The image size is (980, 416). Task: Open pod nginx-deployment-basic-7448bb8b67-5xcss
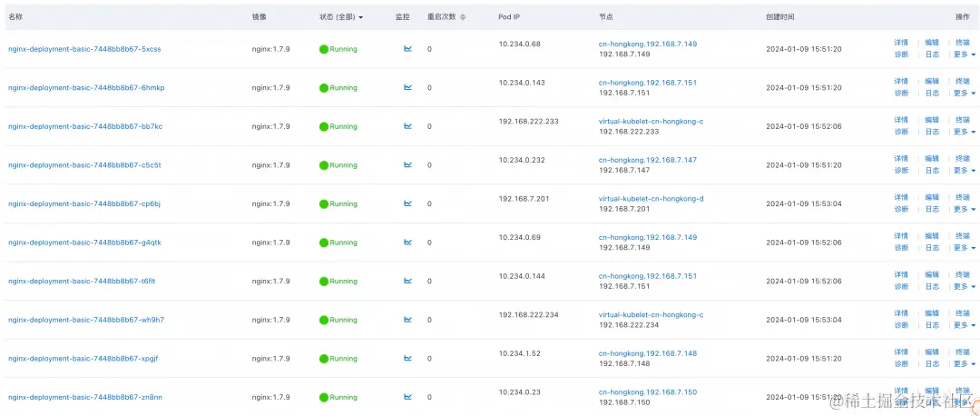84,49
